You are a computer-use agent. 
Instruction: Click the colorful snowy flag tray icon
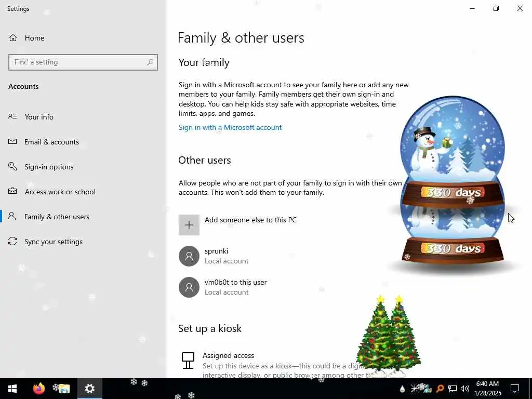pyautogui.click(x=427, y=389)
